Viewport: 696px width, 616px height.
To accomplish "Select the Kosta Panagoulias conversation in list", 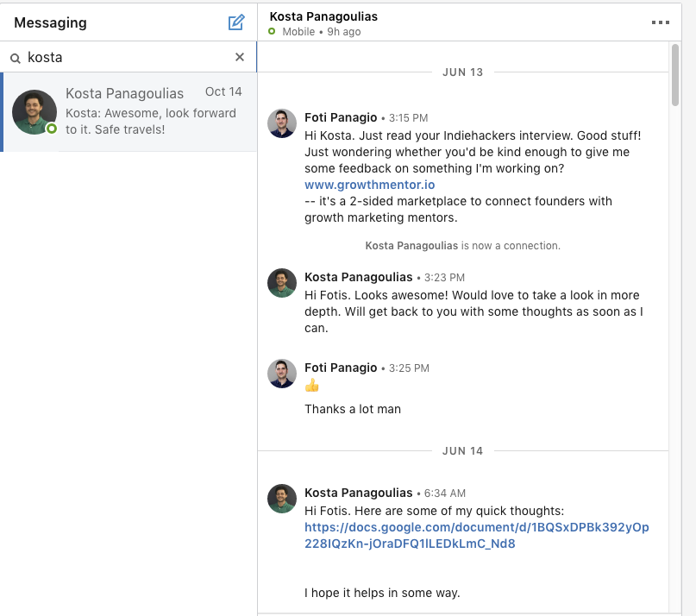I will point(129,112).
